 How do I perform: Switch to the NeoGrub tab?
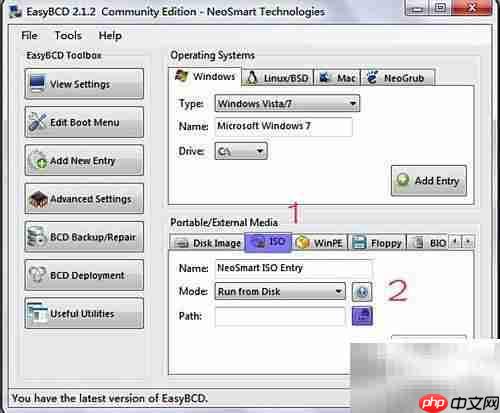pos(397,78)
